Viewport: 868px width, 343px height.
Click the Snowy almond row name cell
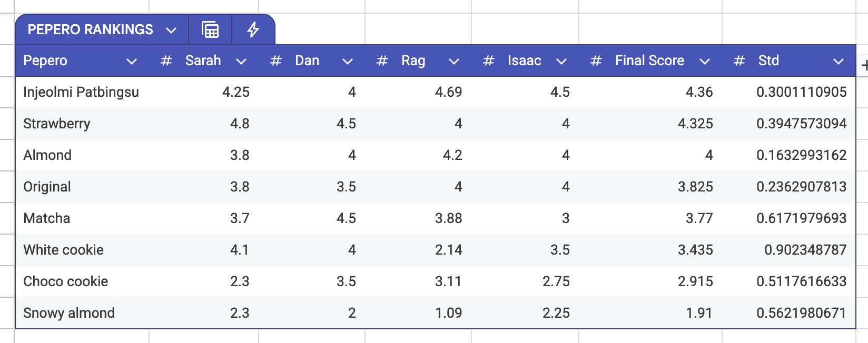coord(69,313)
